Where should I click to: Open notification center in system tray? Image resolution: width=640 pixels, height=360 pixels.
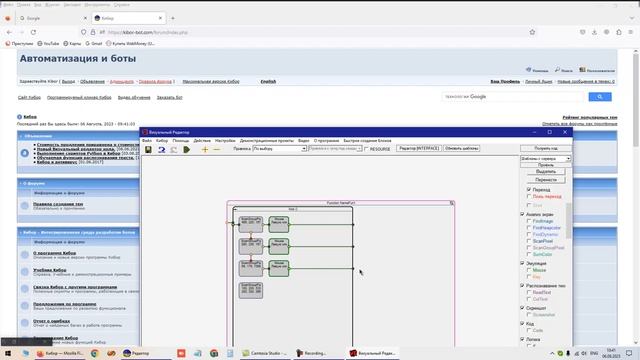coord(629,353)
